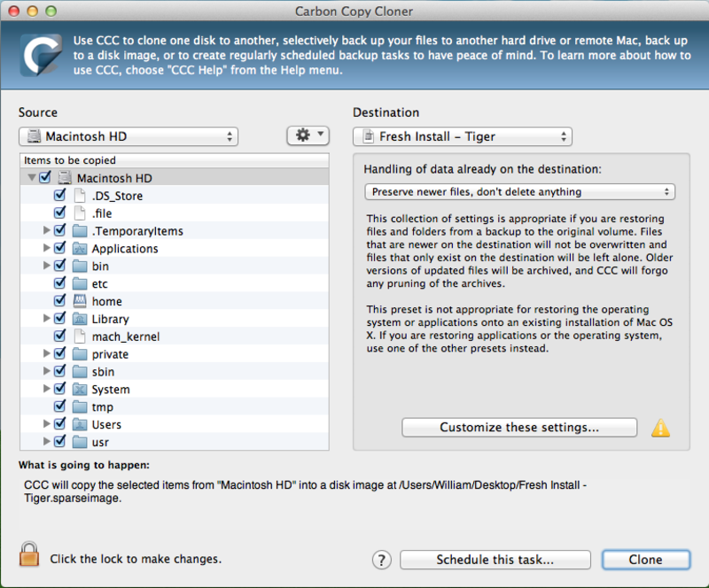Click the green zoom window button

click(51, 11)
